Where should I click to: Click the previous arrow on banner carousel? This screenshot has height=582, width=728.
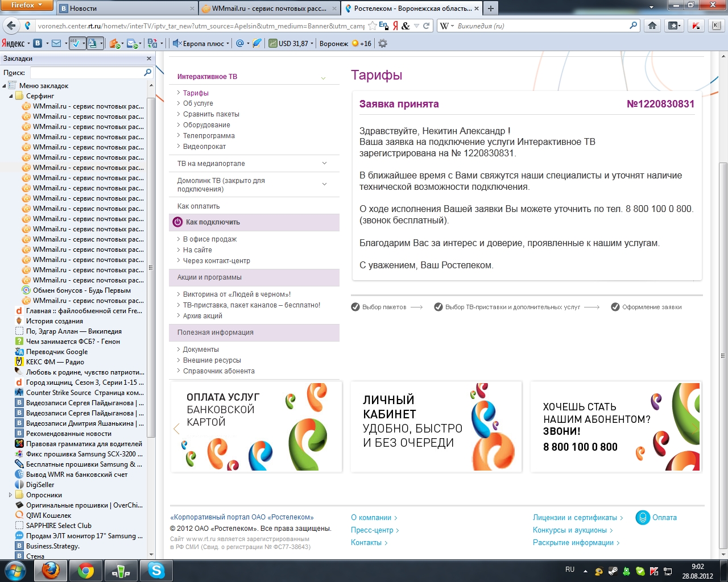(x=176, y=429)
